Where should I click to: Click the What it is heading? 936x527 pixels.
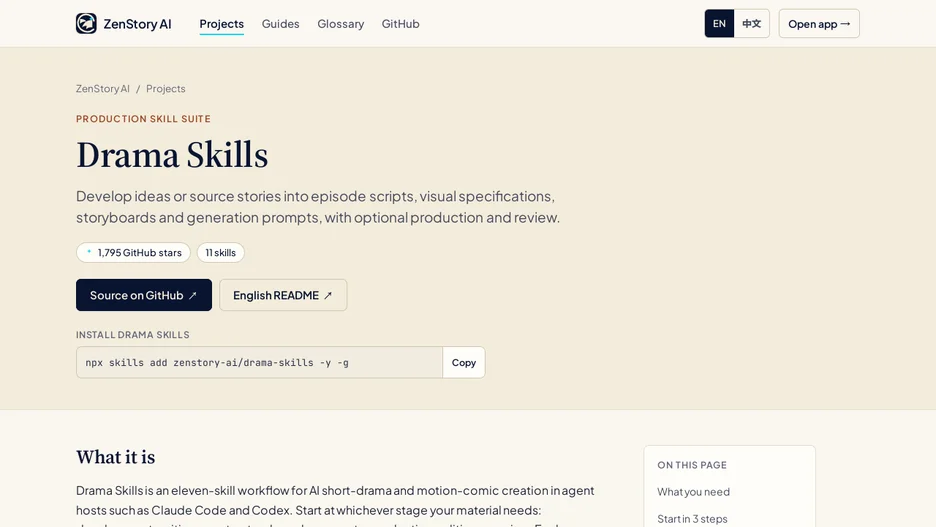coord(116,457)
